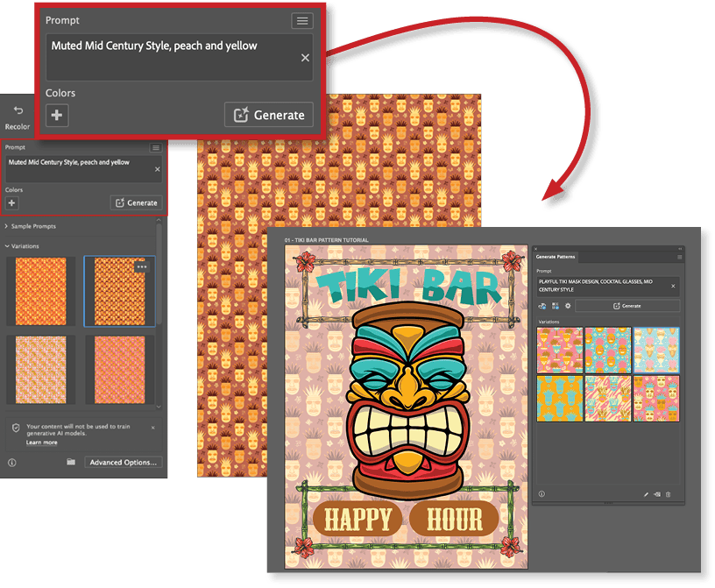This screenshot has width=715, height=588.
Task: Clear the prompt text in the enlarged callout
Action: pos(305,58)
